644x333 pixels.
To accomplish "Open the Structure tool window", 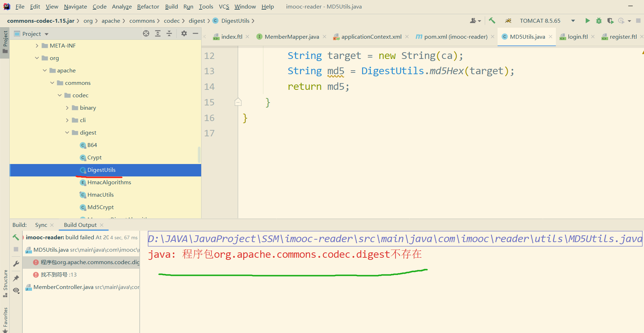I will tap(5, 283).
